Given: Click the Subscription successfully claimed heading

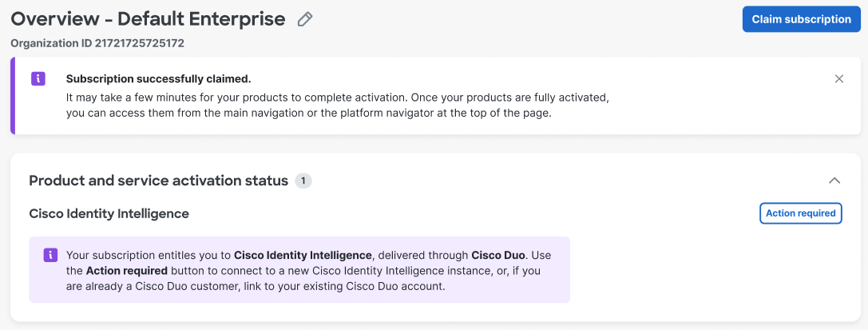Looking at the screenshot, I should [x=158, y=78].
